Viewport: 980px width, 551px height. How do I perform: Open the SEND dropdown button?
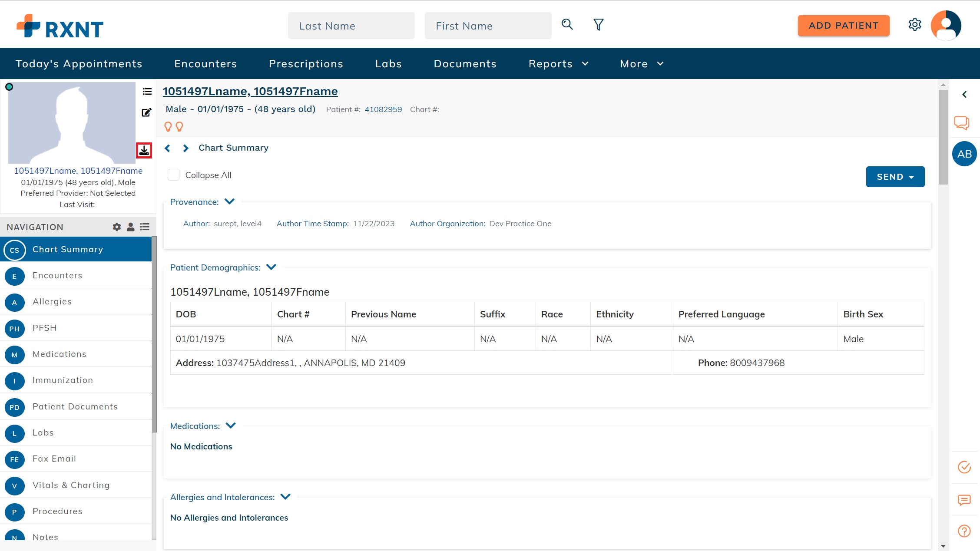coord(895,177)
